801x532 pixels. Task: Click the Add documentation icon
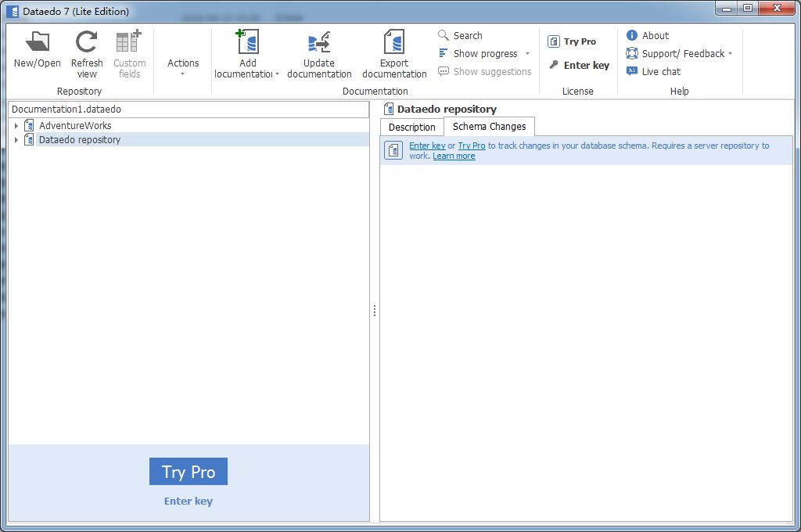(248, 41)
